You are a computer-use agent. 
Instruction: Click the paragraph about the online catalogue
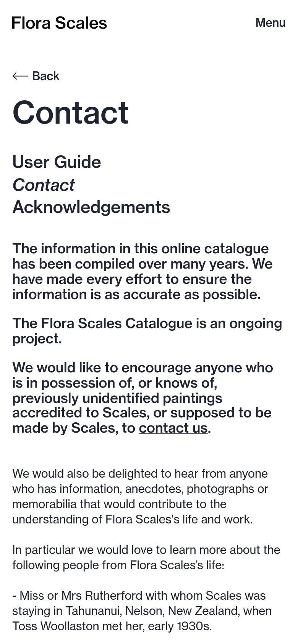click(143, 271)
